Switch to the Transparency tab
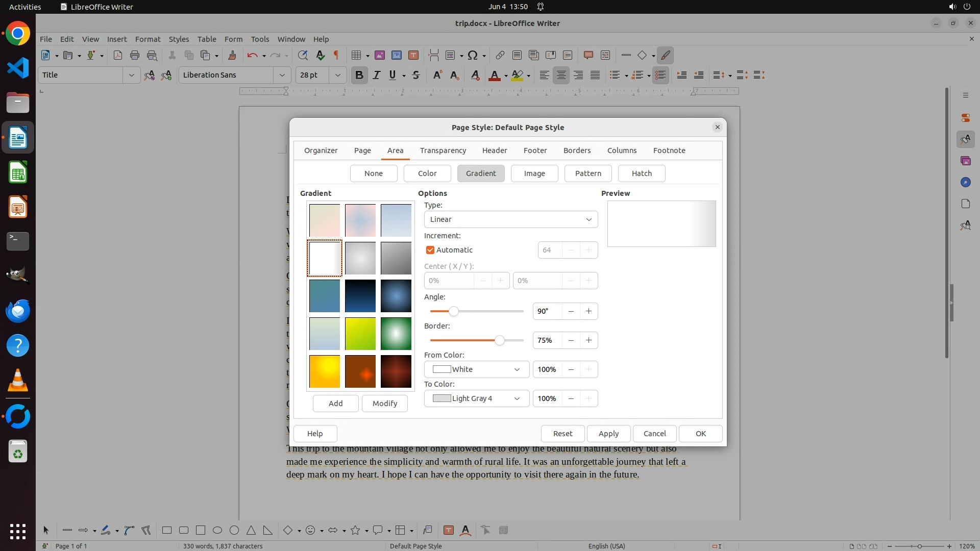 (443, 151)
